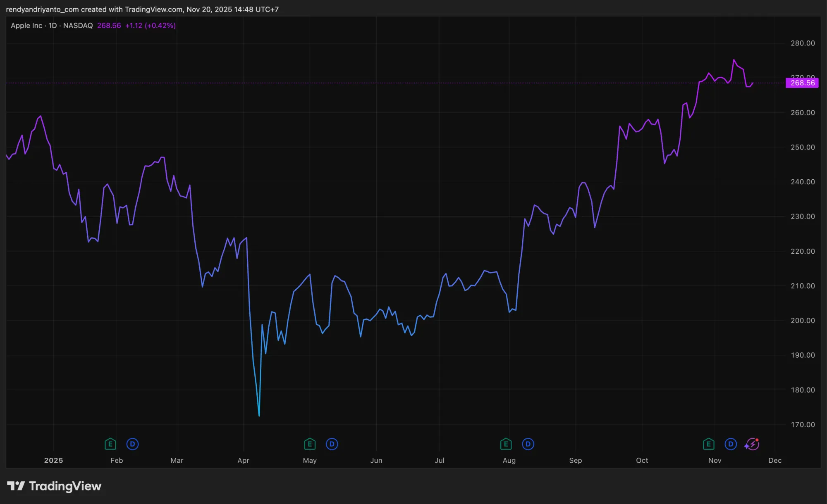Select the 2025 label on time axis
The width and height of the screenshot is (827, 504).
coord(53,460)
